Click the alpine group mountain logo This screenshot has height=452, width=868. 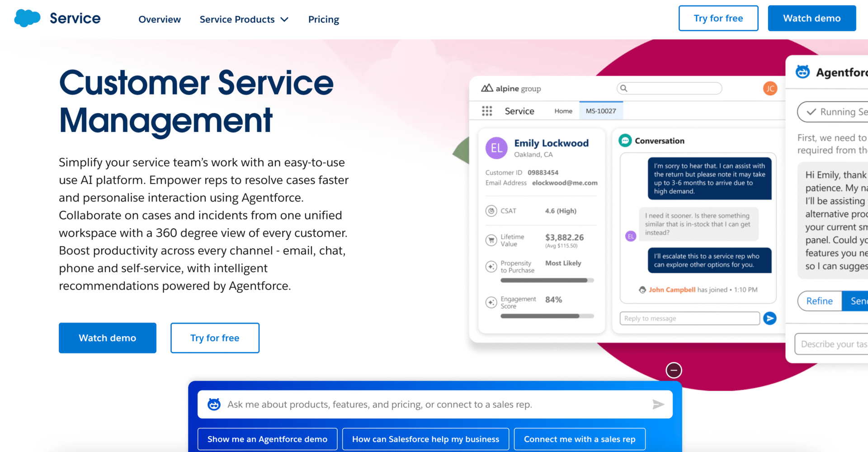click(488, 88)
